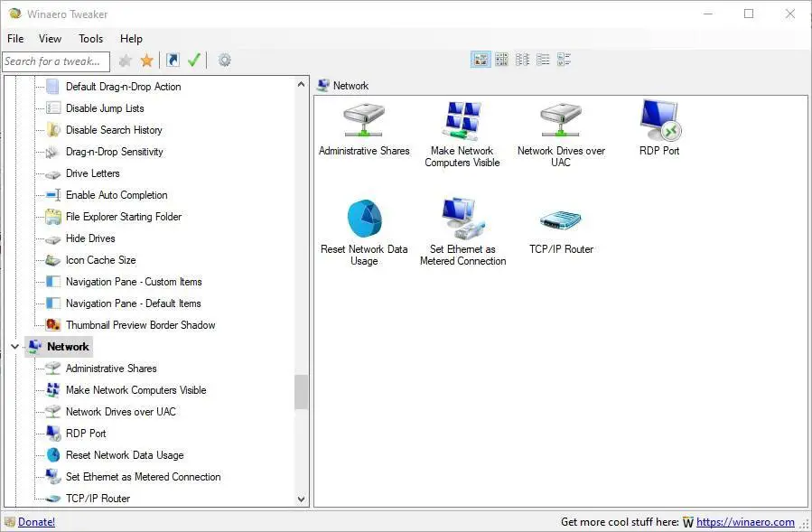Collapse the Network tree category
Viewport: 812px width, 532px height.
(14, 347)
